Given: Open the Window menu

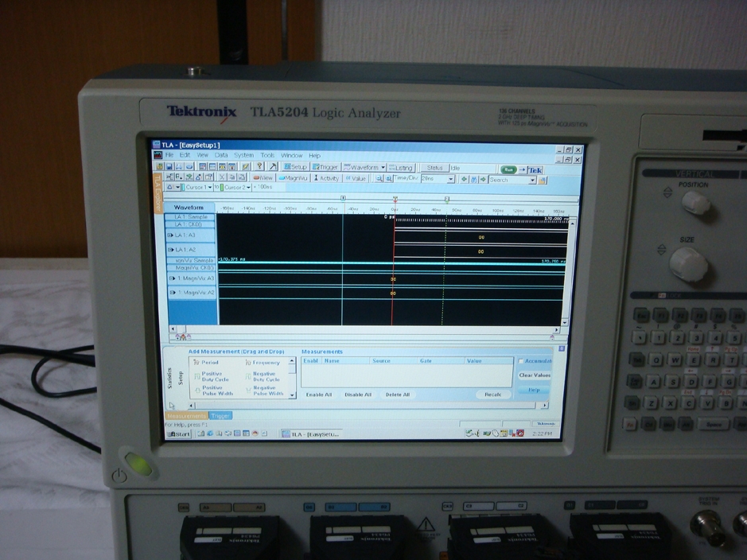Looking at the screenshot, I should (291, 155).
